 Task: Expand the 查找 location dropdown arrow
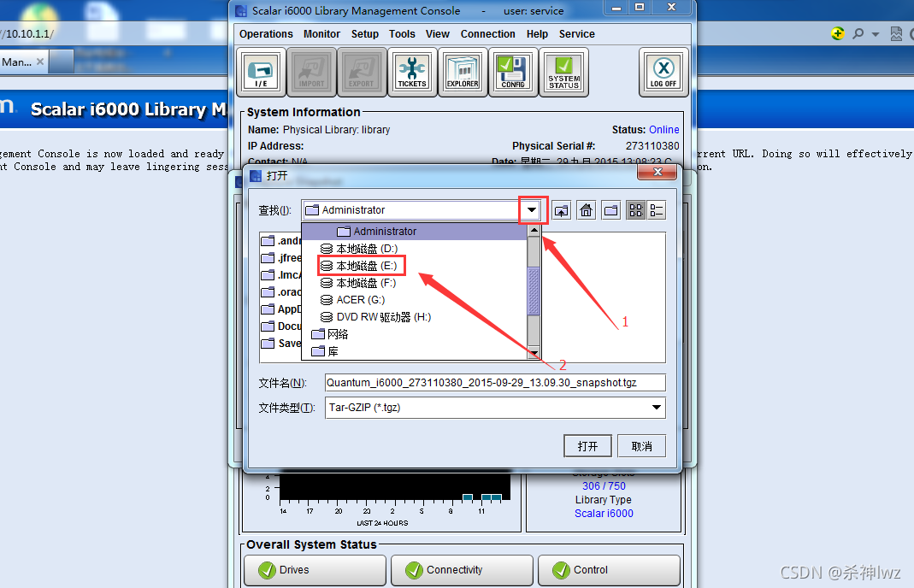click(x=532, y=210)
